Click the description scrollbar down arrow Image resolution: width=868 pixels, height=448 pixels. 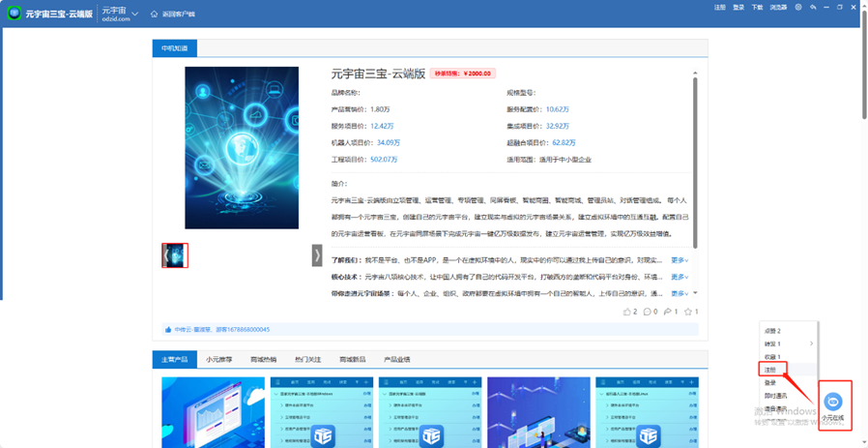695,293
